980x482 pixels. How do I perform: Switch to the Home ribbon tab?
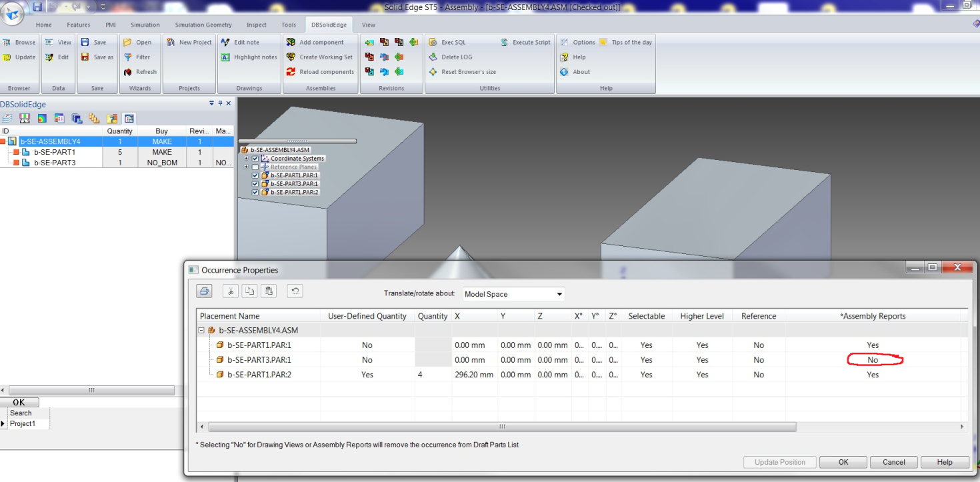(x=44, y=25)
